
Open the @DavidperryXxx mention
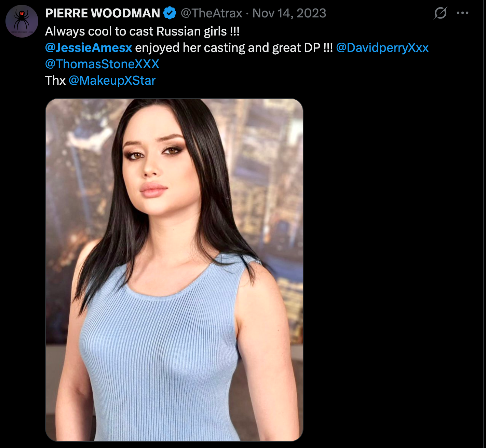tap(382, 47)
